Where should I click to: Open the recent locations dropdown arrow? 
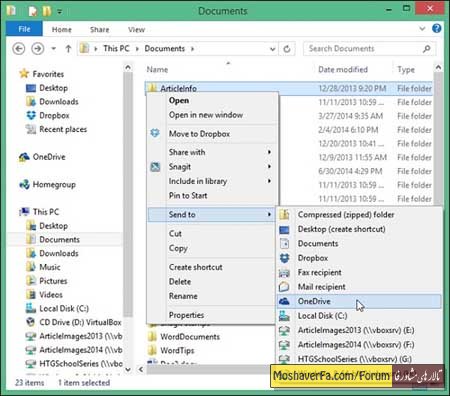(54, 49)
